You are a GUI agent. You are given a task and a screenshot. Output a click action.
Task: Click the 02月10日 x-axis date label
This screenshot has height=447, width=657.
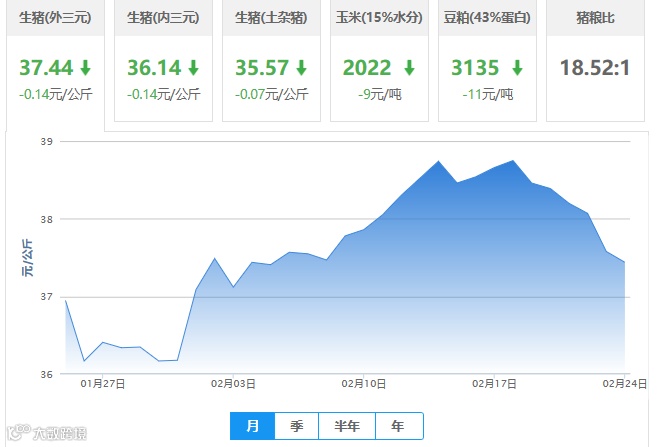[x=364, y=384]
